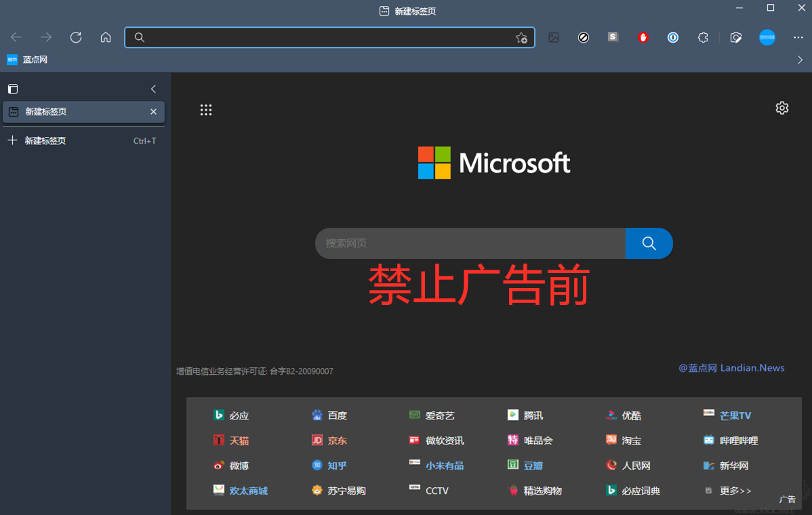The image size is (812, 515).
Task: Click the circle-slash blocking extension icon
Action: click(x=584, y=37)
